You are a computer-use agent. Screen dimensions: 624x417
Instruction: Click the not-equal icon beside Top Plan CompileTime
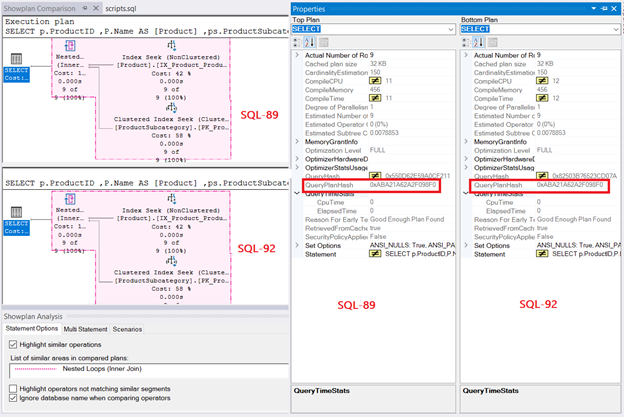[375, 98]
